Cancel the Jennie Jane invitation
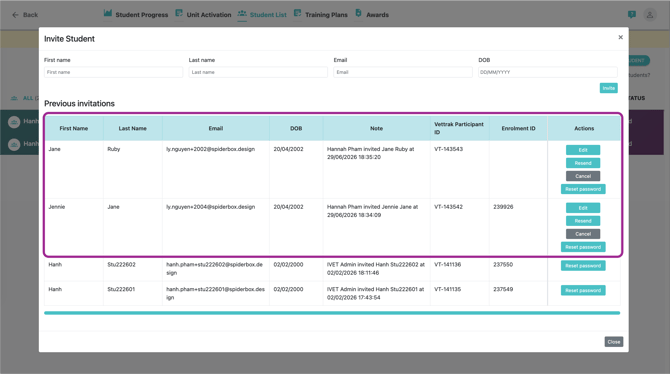Image resolution: width=670 pixels, height=374 pixels. 583,234
